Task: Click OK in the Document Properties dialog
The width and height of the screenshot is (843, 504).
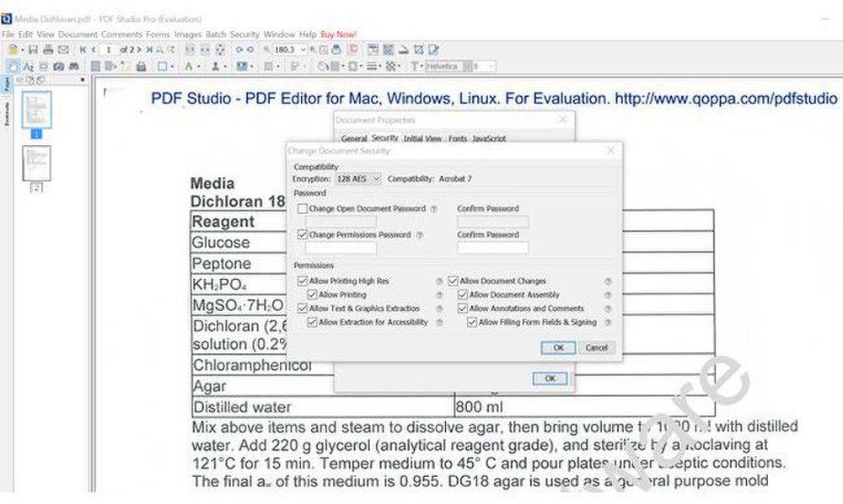Action: [x=550, y=378]
